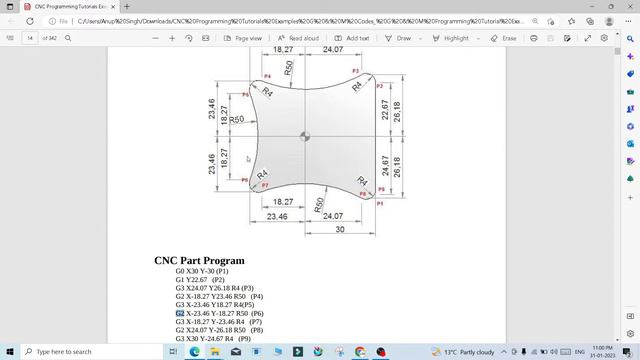
Task: Open Page view options
Action: (x=243, y=38)
